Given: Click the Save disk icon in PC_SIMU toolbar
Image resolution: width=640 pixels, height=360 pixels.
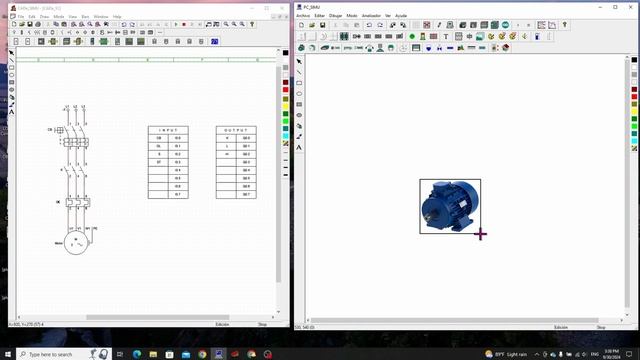Looking at the screenshot, I should point(322,25).
